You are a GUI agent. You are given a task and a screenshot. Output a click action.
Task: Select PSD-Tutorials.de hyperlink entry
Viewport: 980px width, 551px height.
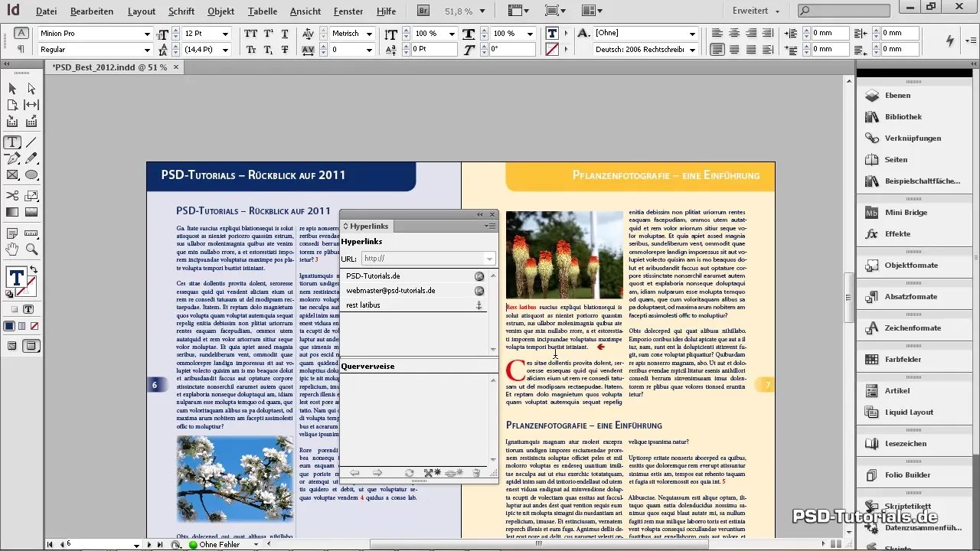pyautogui.click(x=414, y=276)
